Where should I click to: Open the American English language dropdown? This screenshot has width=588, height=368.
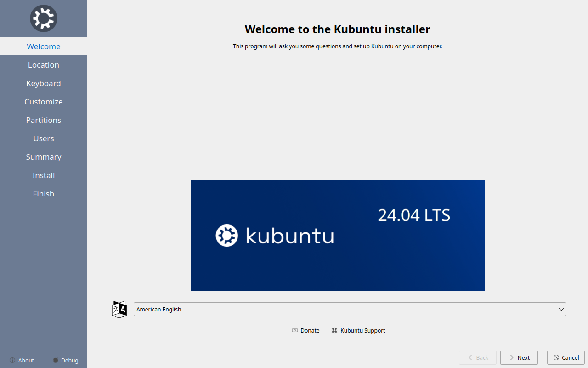pyautogui.click(x=350, y=309)
